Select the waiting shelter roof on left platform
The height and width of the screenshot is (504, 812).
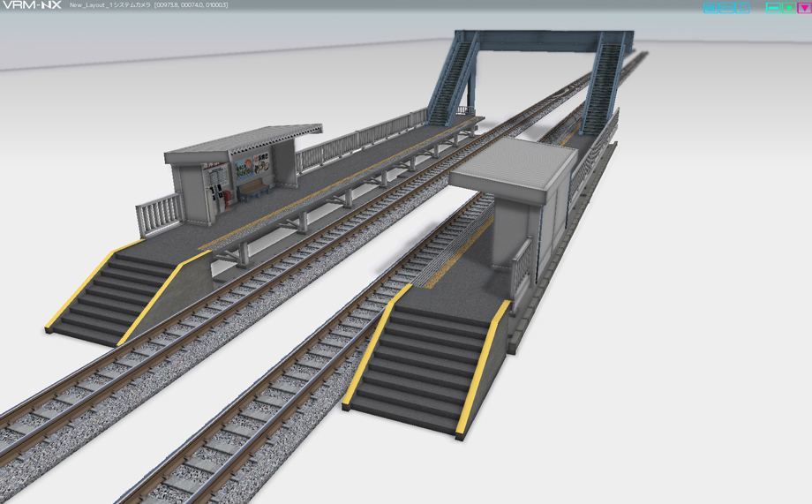coord(244,139)
